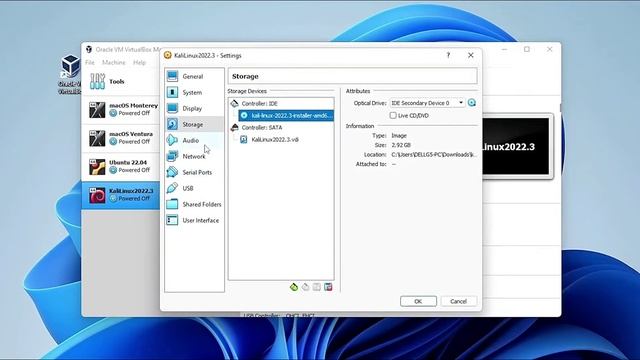Click the Audio category icon
The height and width of the screenshot is (360, 640).
tap(172, 140)
